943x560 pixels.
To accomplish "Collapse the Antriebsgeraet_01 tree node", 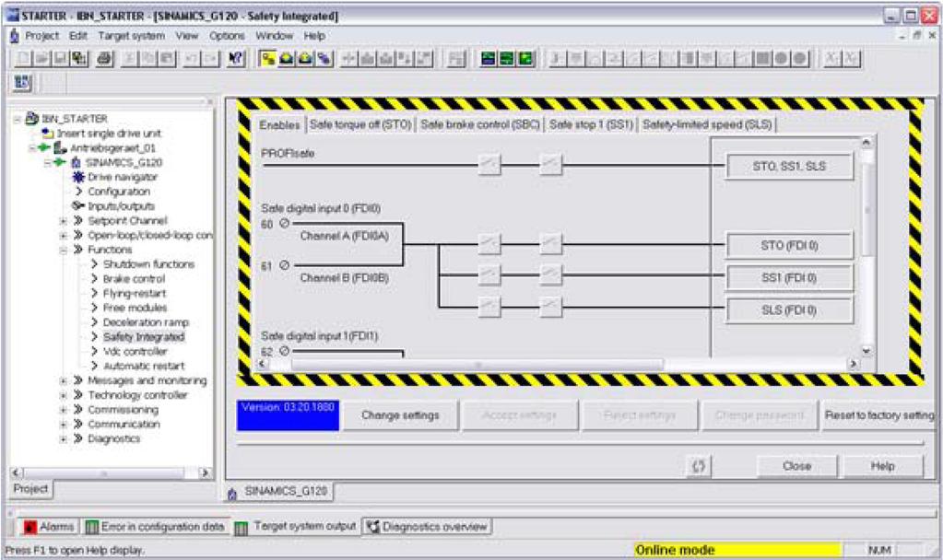I will (x=33, y=147).
